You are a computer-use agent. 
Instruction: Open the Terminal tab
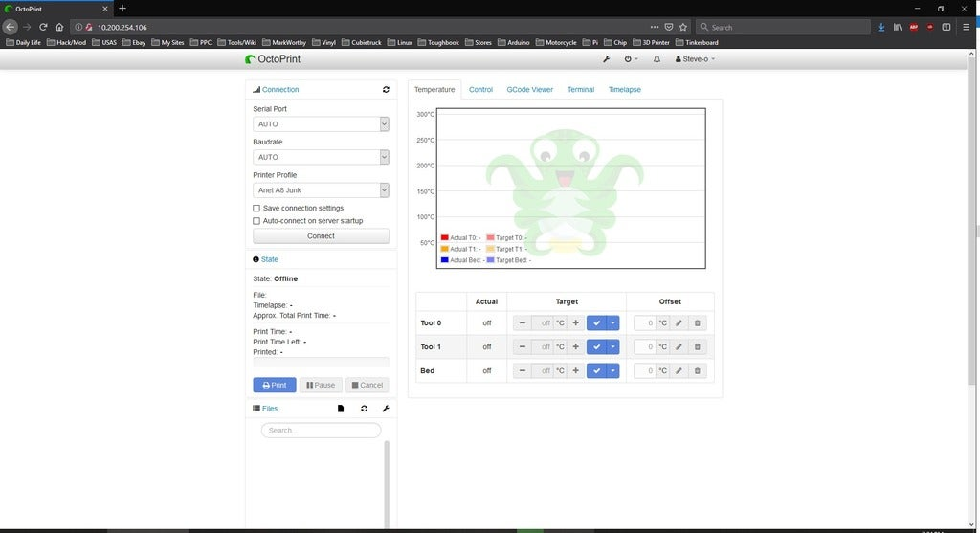click(581, 89)
